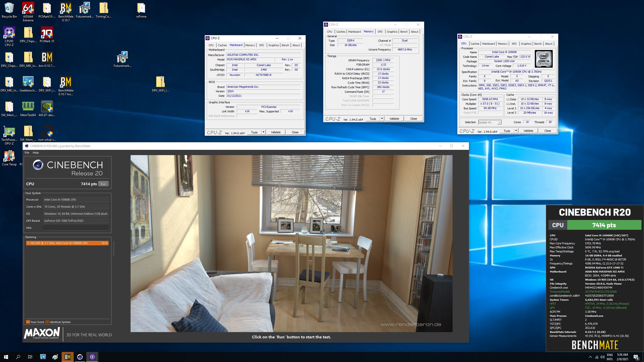Open MemTest64 desktop icon
Screen dimensions: 644x362
coord(28,109)
